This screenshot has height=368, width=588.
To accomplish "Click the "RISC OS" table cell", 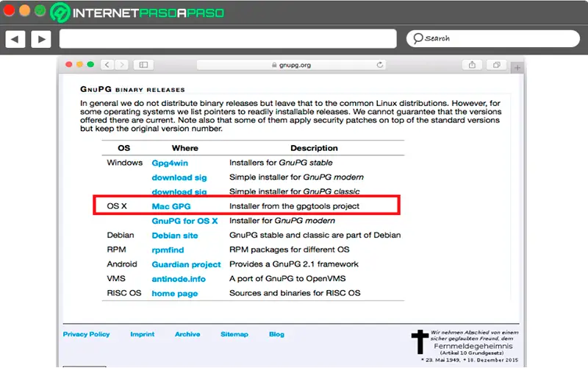I will click(x=123, y=293).
